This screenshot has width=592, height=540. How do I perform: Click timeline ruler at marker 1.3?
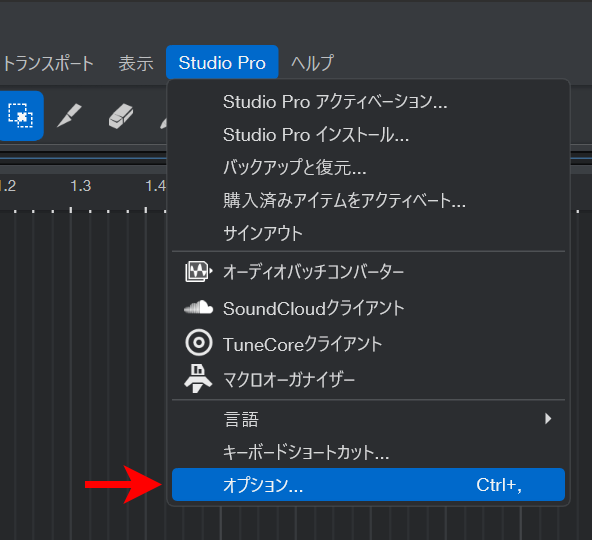tap(80, 186)
